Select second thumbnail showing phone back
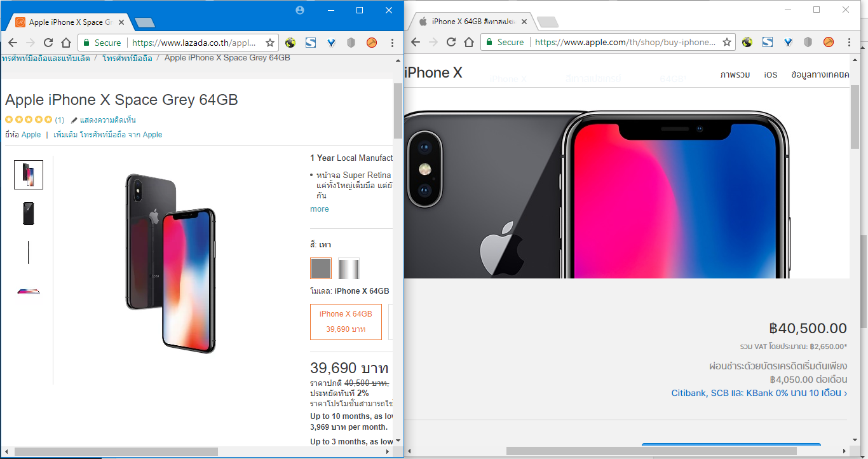Screen dimensions: 868x459 [x=29, y=214]
